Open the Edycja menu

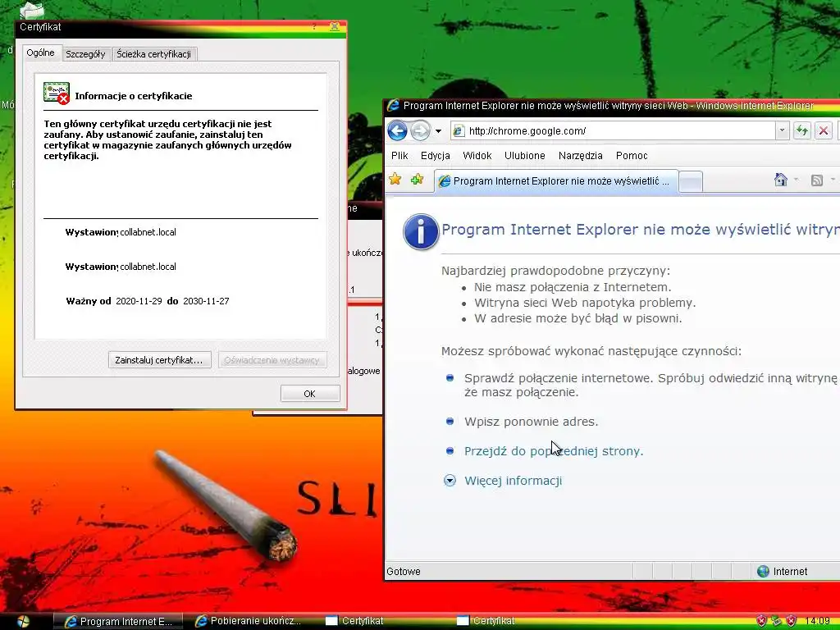[x=435, y=155]
